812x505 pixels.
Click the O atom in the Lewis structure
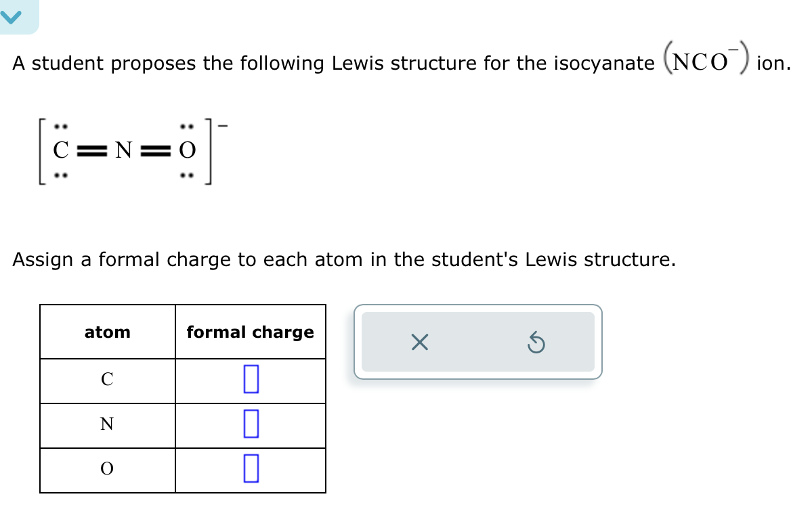pos(186,149)
